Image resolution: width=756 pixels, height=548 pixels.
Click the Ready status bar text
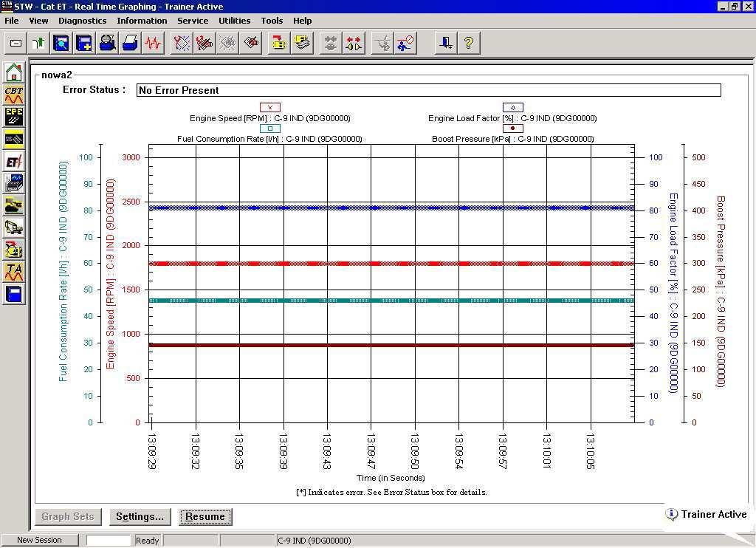click(147, 541)
